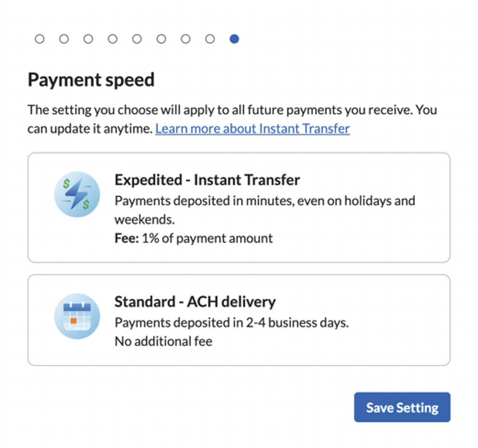Click the fifth progress dot
The width and height of the screenshot is (478, 448).
point(137,39)
